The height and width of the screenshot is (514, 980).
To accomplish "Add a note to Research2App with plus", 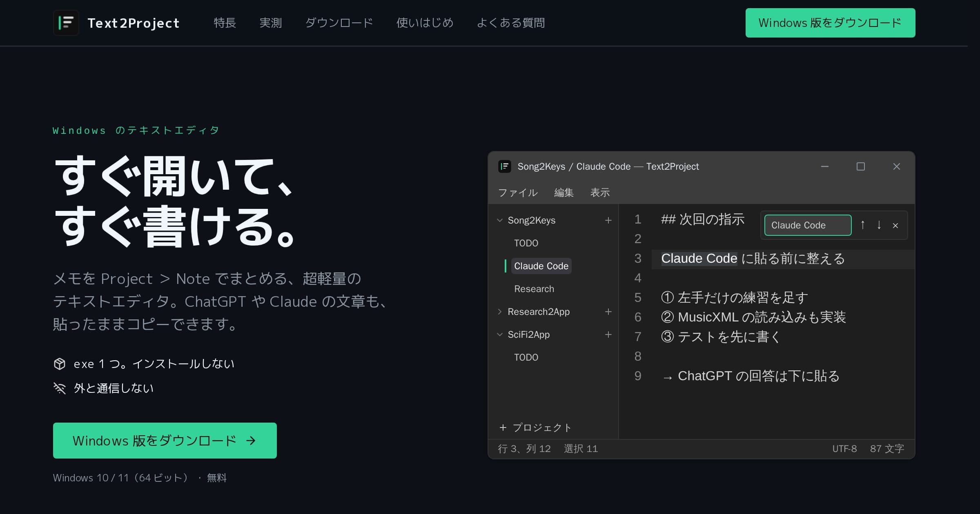I will pos(608,312).
